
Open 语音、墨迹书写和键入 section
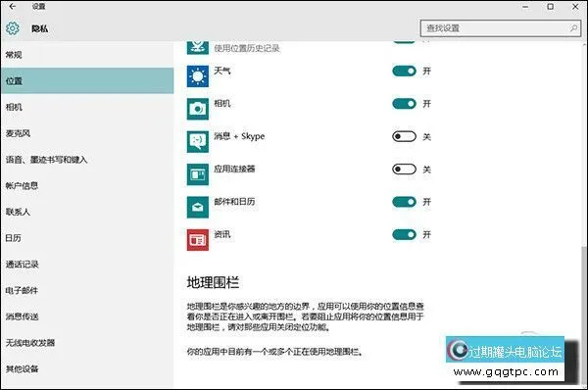[87, 160]
